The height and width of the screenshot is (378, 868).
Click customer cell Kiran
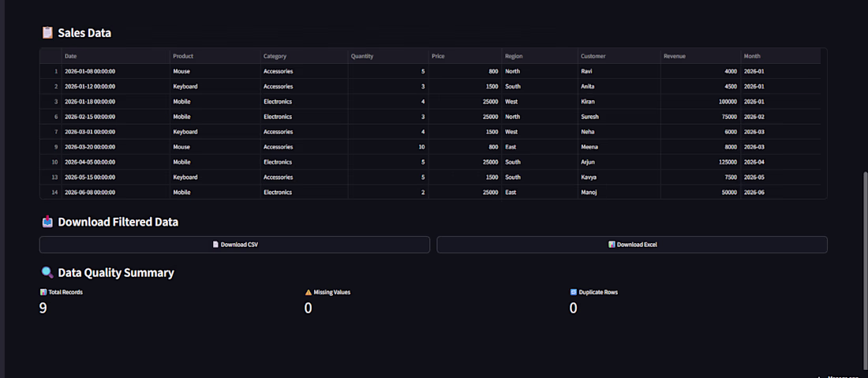pyautogui.click(x=619, y=102)
